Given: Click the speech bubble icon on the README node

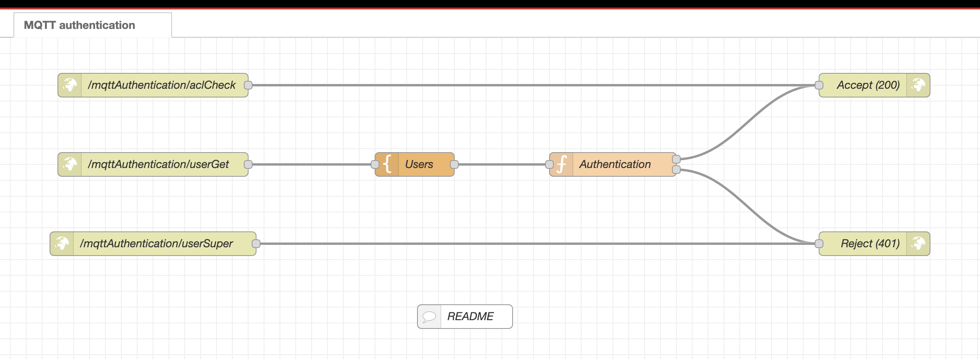Looking at the screenshot, I should (429, 316).
